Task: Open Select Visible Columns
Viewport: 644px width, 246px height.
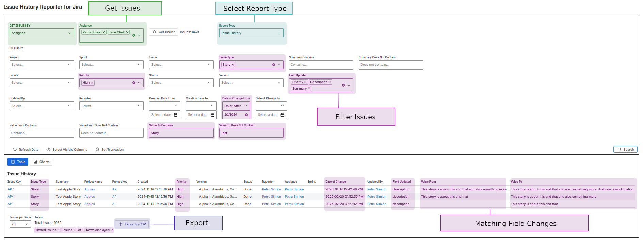Action: [67, 150]
